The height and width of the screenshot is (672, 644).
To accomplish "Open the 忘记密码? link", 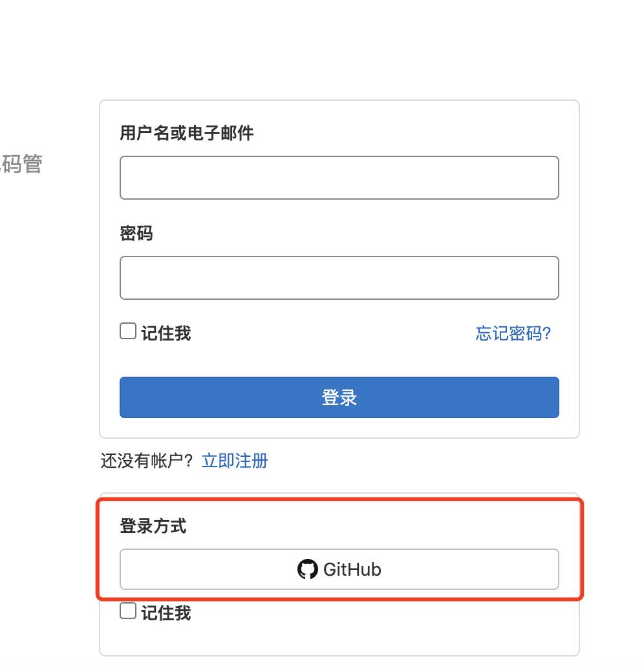I will [x=511, y=333].
